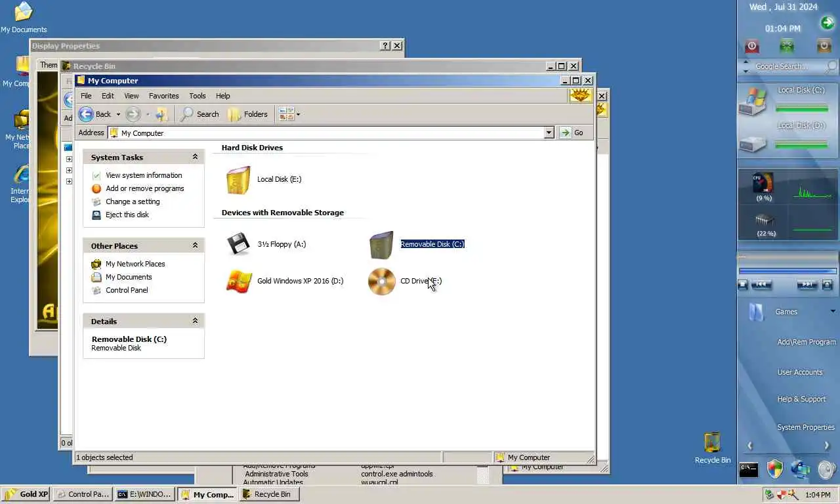Click the sidebar media progress bar
Image resolution: width=840 pixels, height=504 pixels.
click(x=787, y=271)
